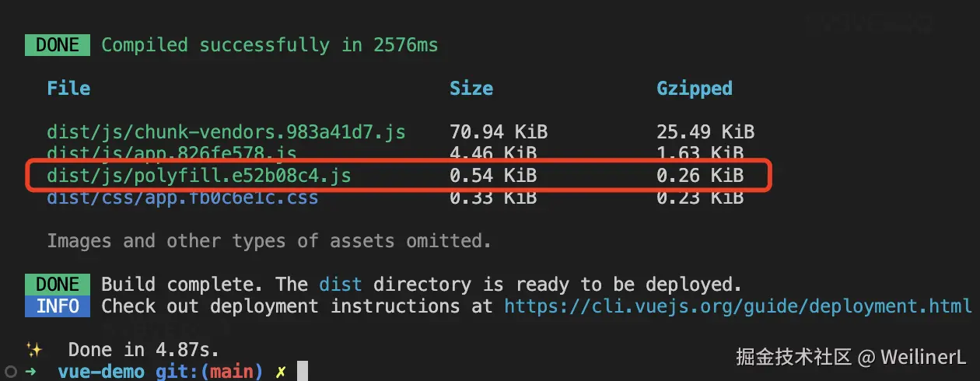Open the cli.vuejs.org deployment guide link
Image resolution: width=980 pixels, height=381 pixels.
click(x=737, y=306)
